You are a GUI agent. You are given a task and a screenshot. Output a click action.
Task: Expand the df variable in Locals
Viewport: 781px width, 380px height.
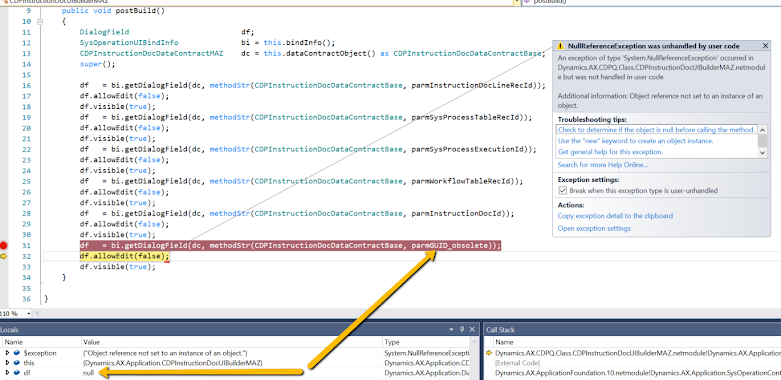[x=7, y=373]
